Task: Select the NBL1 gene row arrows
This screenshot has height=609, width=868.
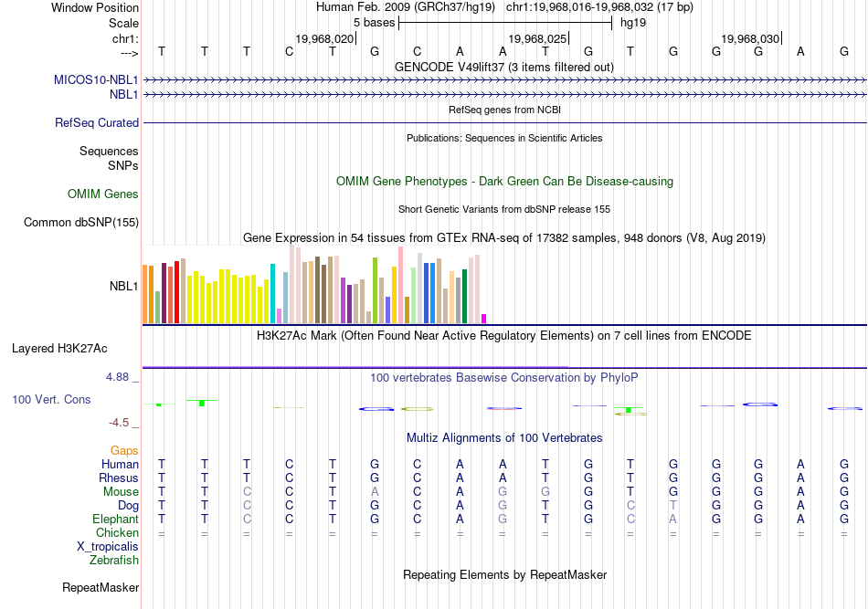Action: 505,95
